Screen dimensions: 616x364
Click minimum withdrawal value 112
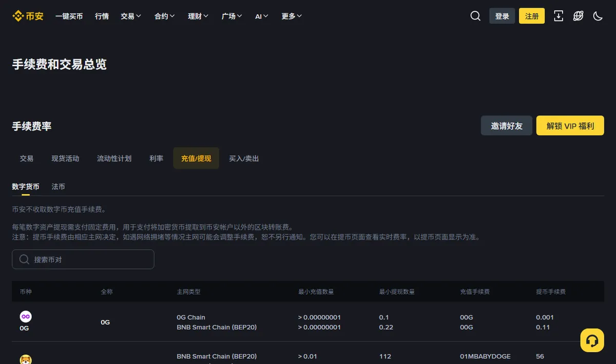coord(385,356)
